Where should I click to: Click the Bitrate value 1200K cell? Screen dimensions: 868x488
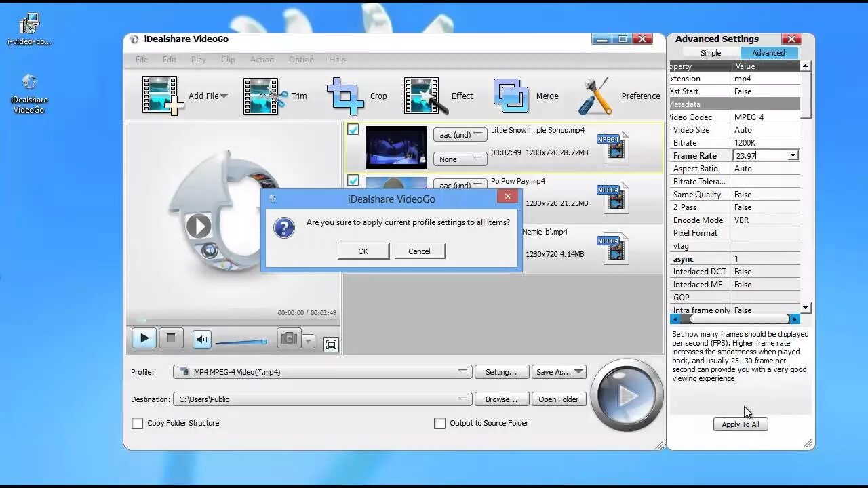[766, 143]
